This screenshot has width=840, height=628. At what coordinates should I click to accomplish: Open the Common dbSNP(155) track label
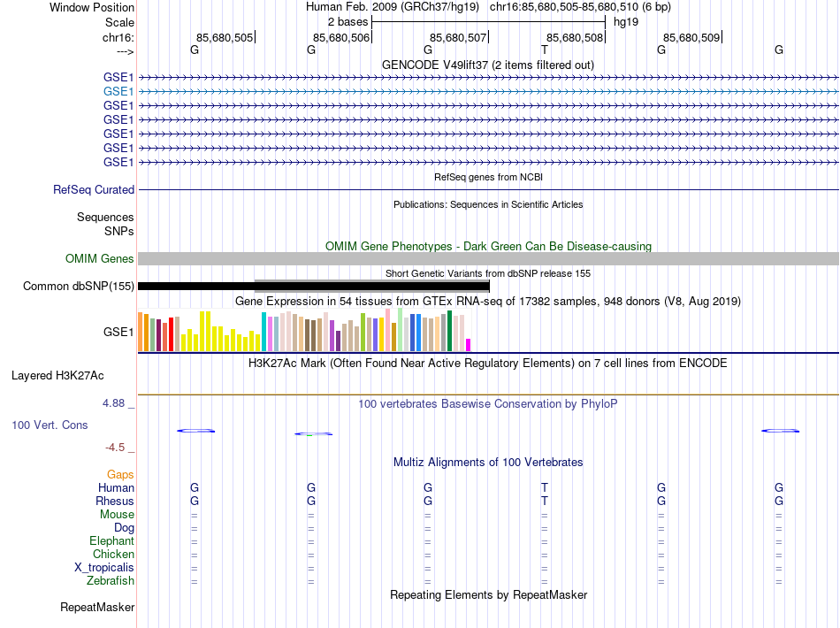(79, 286)
